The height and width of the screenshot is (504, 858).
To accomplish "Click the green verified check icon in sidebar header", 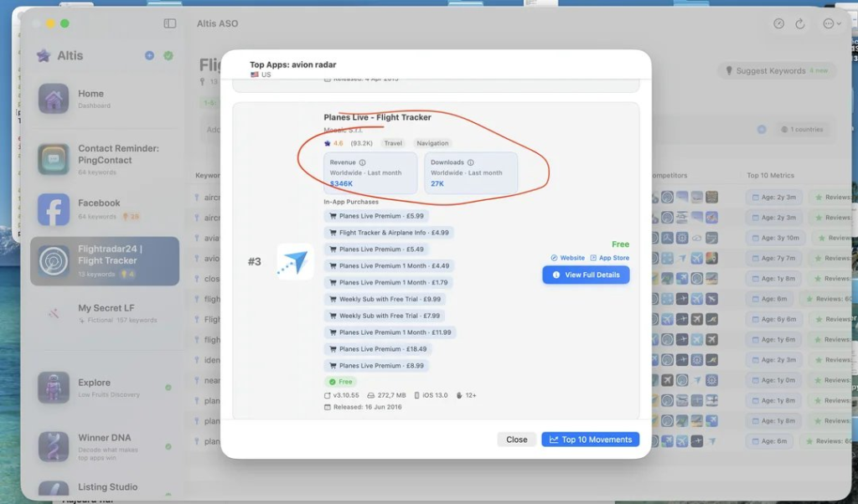I will click(x=168, y=56).
